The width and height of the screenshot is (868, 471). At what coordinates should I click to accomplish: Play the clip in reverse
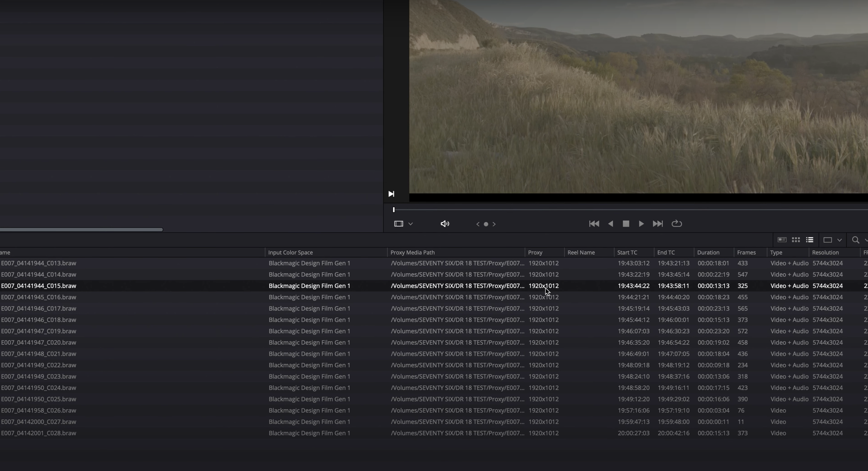coord(610,224)
